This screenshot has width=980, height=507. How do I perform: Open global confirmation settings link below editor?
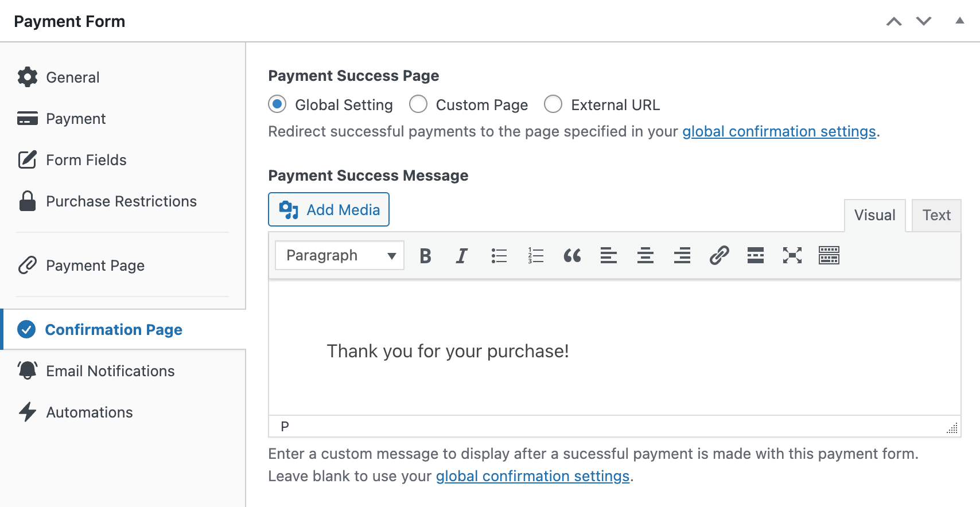(532, 476)
